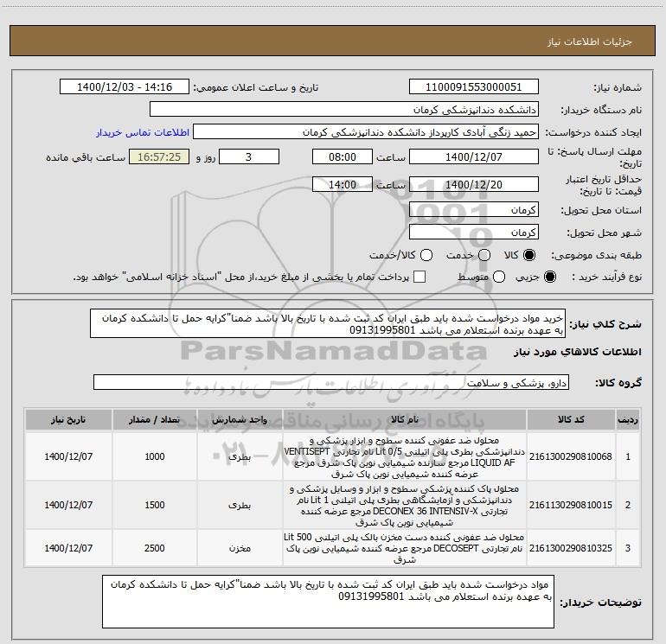The image size is (666, 644).
Task: Toggle the Islamic treasury bonds payment checkbox
Action: tap(419, 277)
